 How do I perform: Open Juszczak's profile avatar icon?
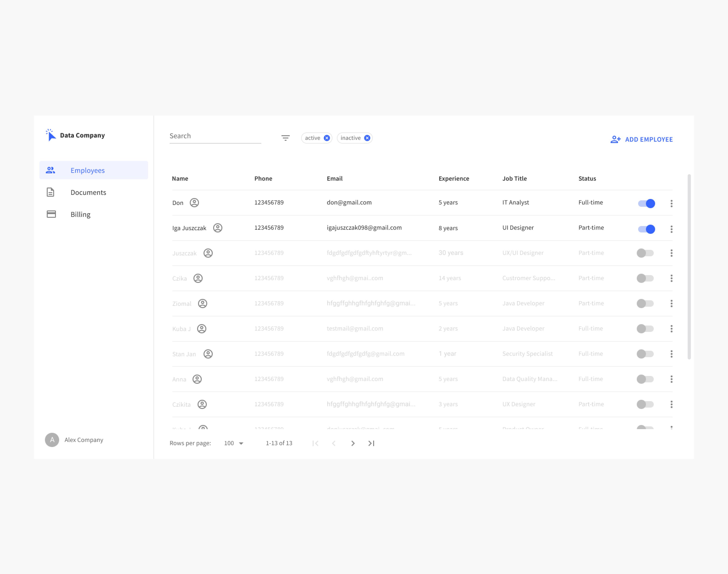208,253
